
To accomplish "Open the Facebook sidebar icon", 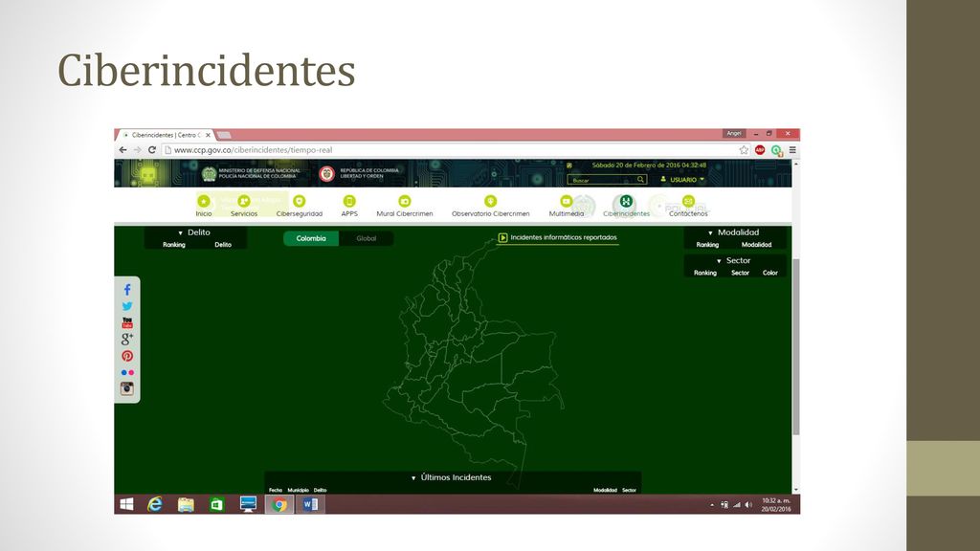I will coord(127,290).
